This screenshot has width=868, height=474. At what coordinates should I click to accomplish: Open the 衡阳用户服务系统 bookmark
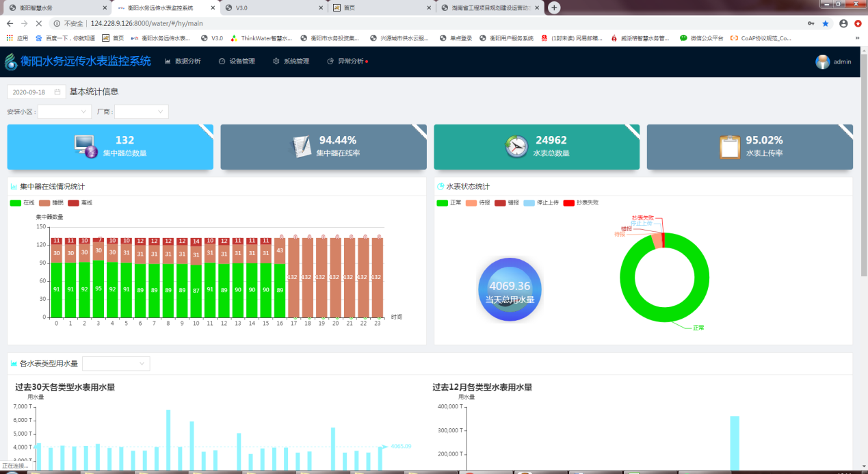coord(506,38)
